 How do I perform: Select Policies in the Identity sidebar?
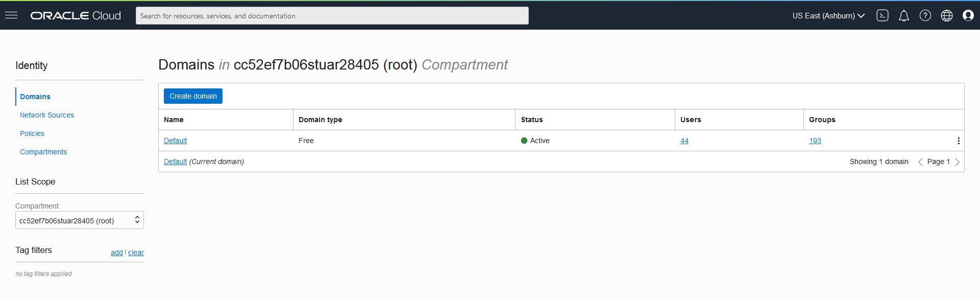coord(32,133)
